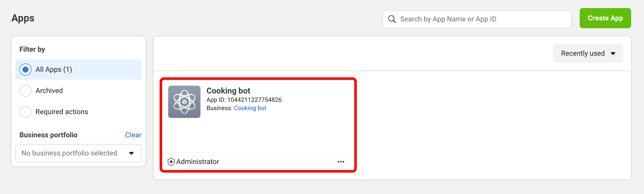Click the search magnifier icon

tap(392, 19)
